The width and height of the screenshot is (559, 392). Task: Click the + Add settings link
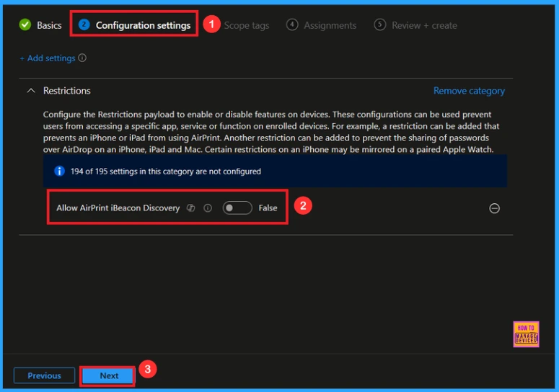[x=47, y=58]
